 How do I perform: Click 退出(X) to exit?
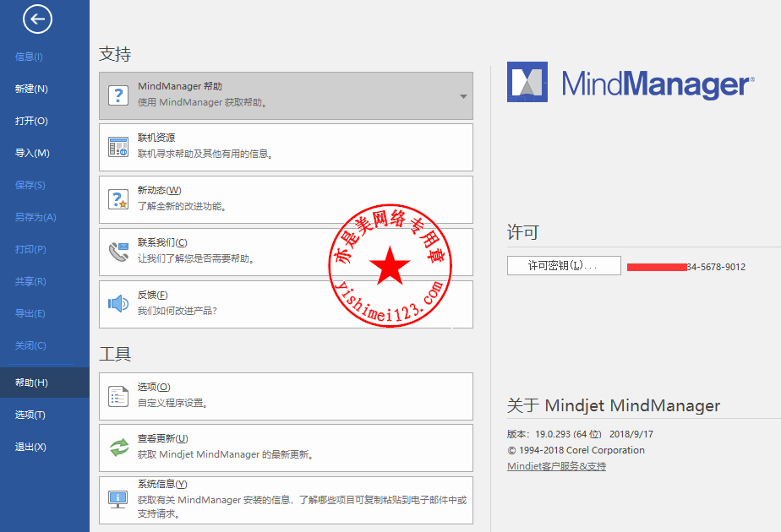[30, 447]
